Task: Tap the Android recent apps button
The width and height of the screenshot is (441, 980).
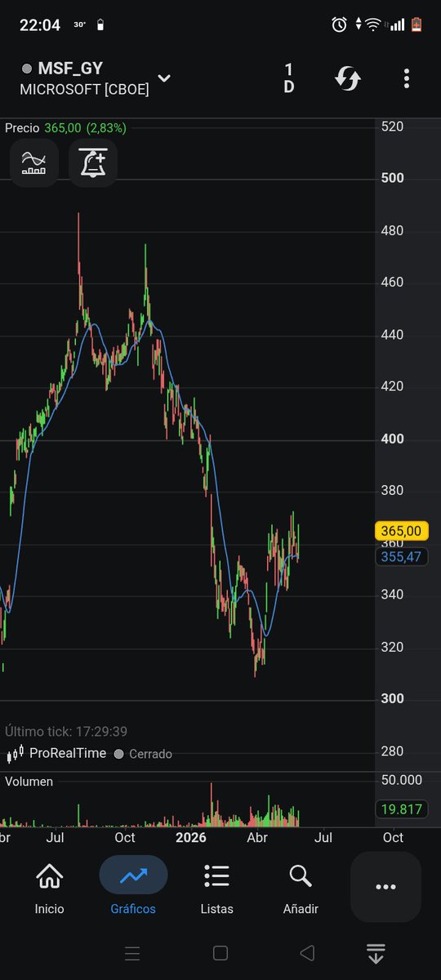Action: click(x=132, y=953)
